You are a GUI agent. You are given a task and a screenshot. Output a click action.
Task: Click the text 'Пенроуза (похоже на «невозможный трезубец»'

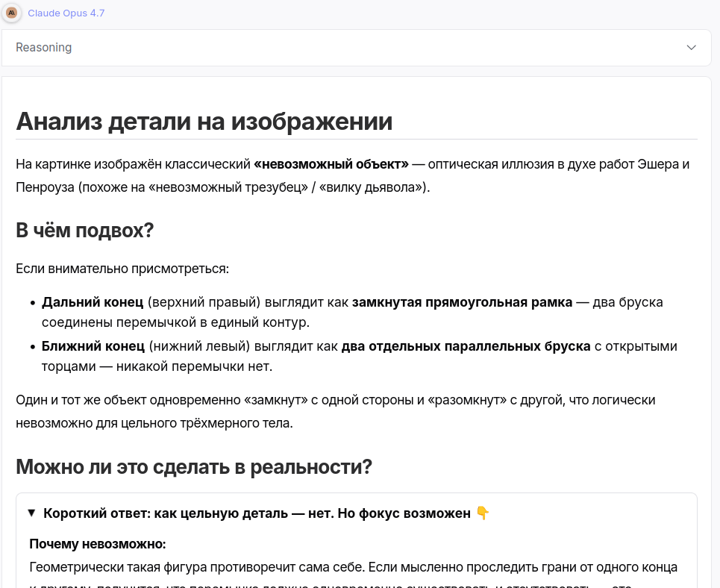(x=160, y=187)
